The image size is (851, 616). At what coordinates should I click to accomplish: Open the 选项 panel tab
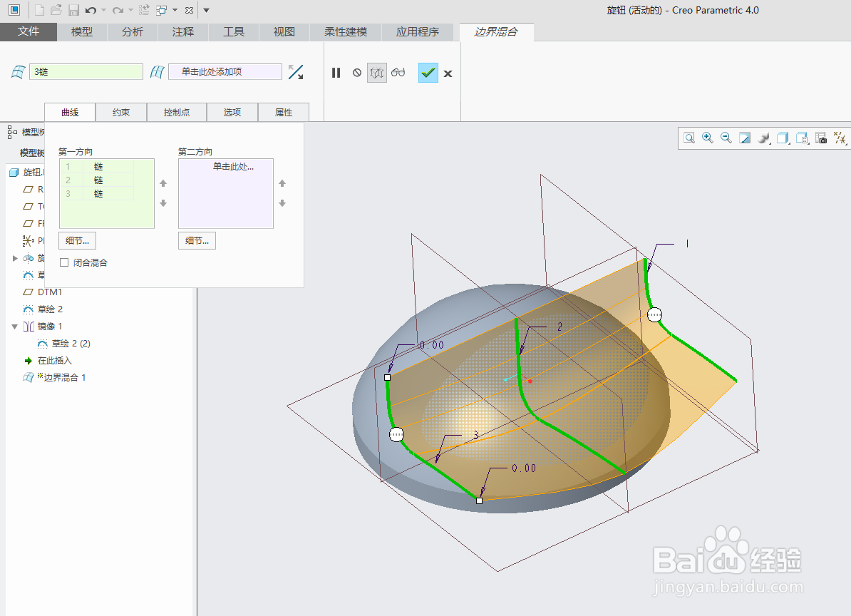click(x=232, y=113)
